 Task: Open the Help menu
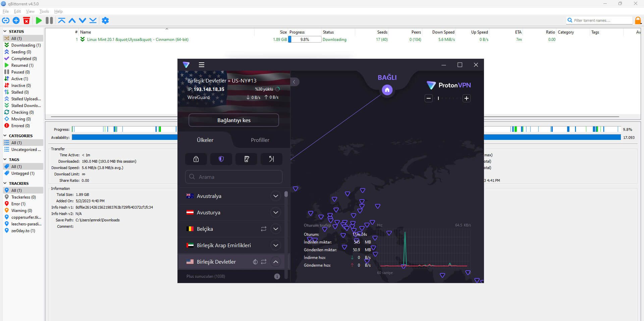(x=58, y=11)
